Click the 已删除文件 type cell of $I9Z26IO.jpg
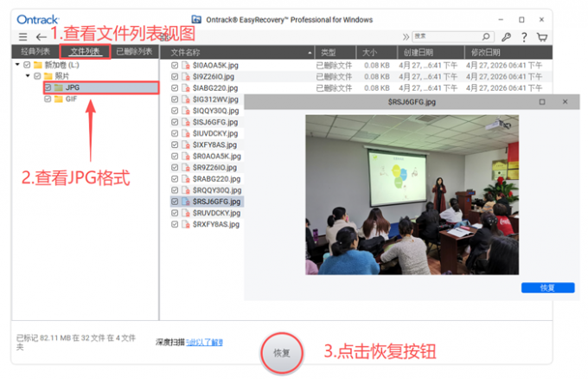 point(334,76)
